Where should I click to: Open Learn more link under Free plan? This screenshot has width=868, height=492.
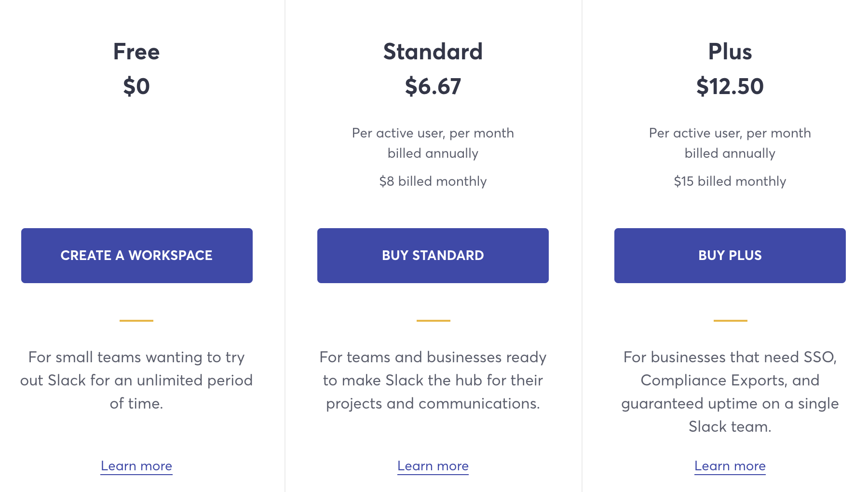coord(136,466)
